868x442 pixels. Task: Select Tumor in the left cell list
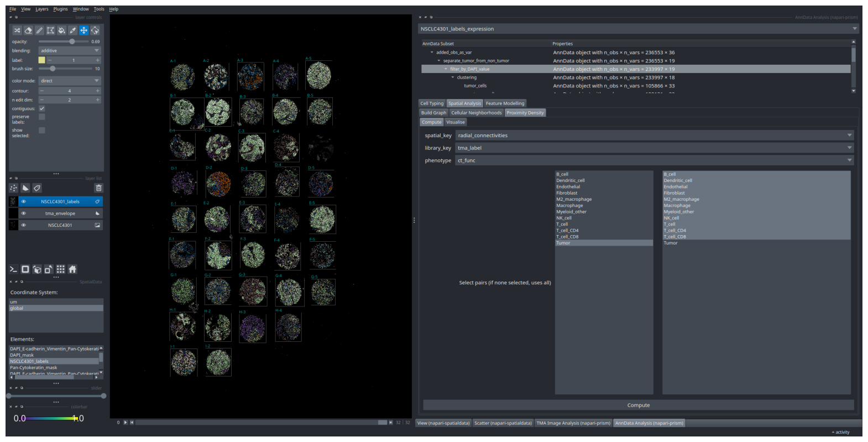604,243
